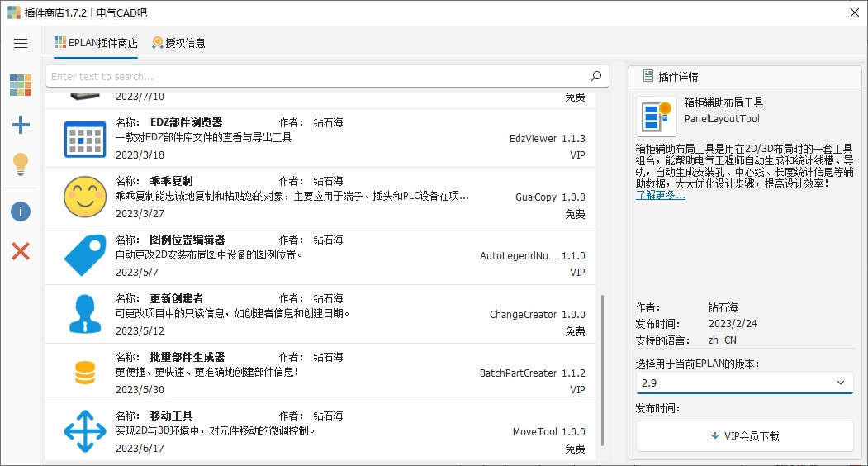Click PanelLayoutTool name in details panel
Screen dimensions: 868x466
coord(722,119)
